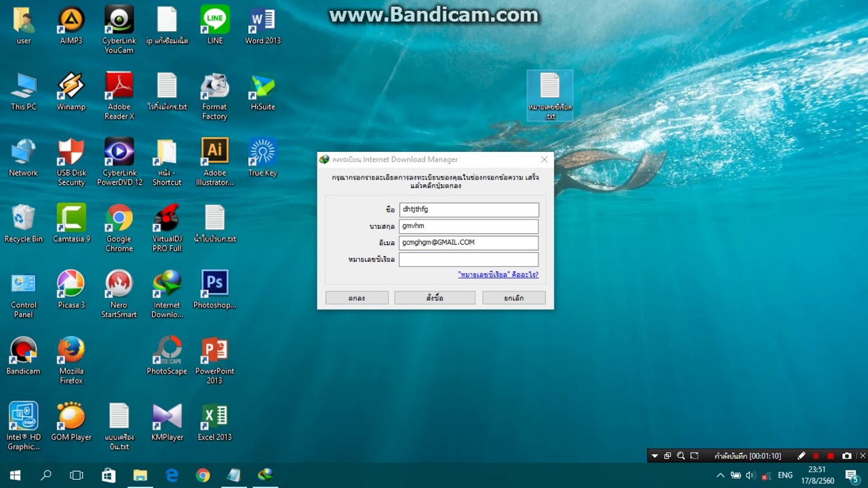Stop the Bandicam recording
Image resolution: width=868 pixels, height=488 pixels.
pyautogui.click(x=830, y=456)
